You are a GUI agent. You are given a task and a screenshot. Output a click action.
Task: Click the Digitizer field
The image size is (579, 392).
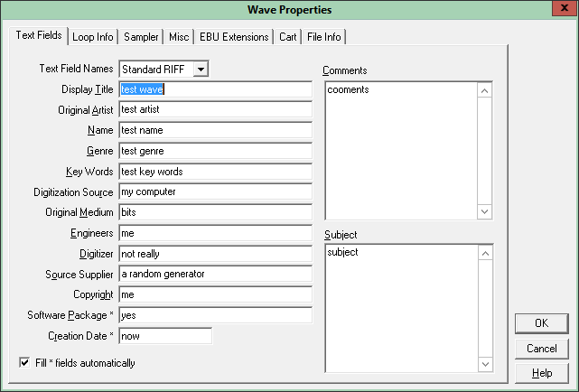pyautogui.click(x=216, y=254)
